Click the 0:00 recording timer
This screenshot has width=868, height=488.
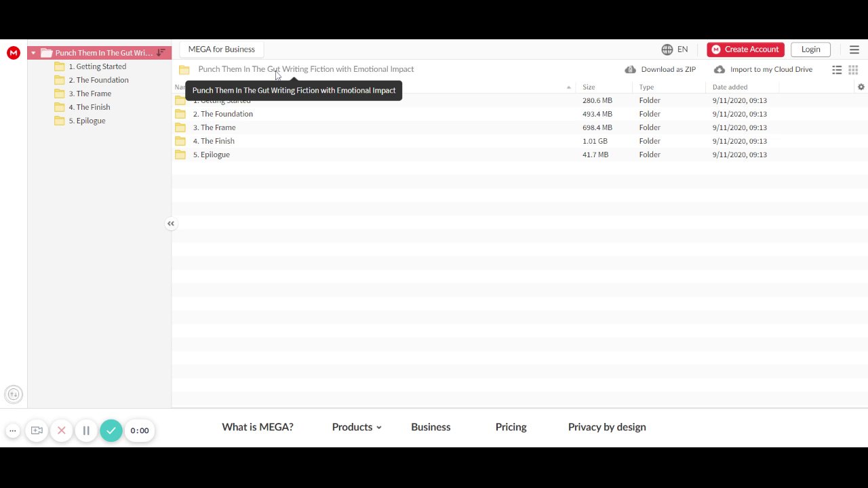[x=140, y=430]
